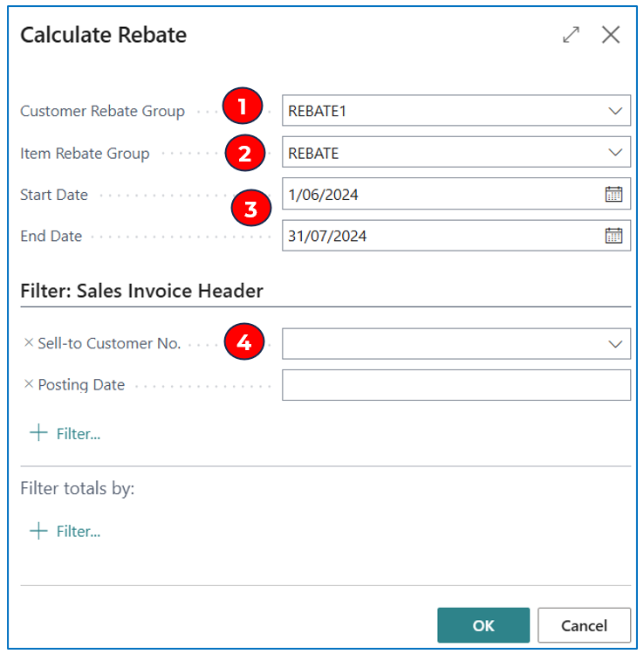Screen dimensions: 644x654
Task: Expand the Customer Rebate Group dropdown arrow
Action: pyautogui.click(x=615, y=111)
